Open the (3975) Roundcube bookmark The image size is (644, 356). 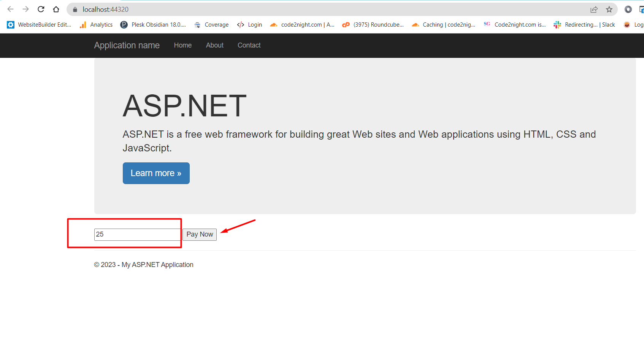(373, 25)
